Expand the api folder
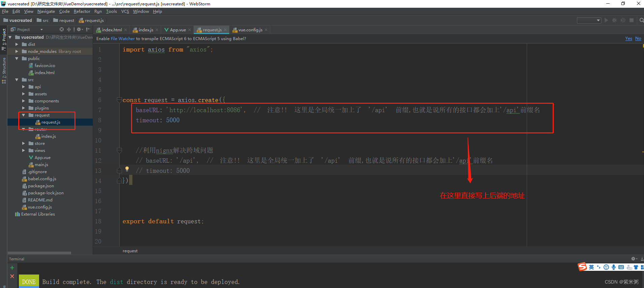Screen dimensions: 644x288 click(x=24, y=87)
